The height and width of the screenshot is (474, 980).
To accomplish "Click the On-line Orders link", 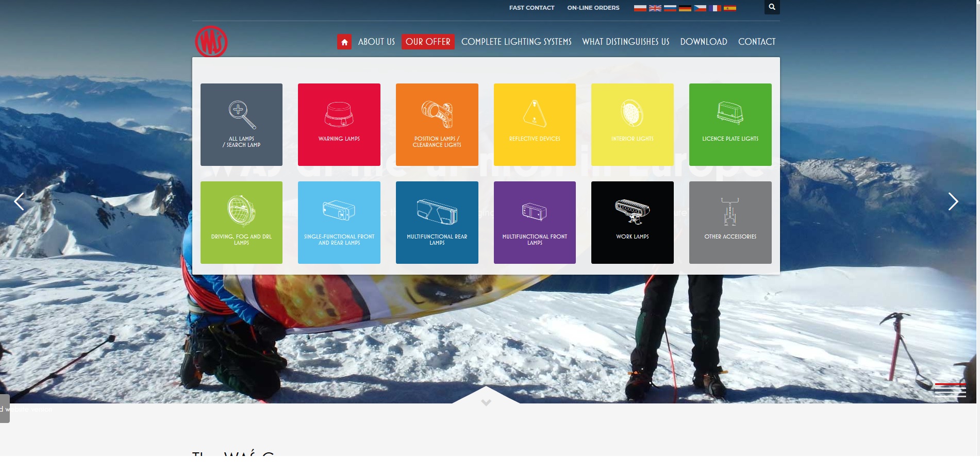I will point(593,8).
